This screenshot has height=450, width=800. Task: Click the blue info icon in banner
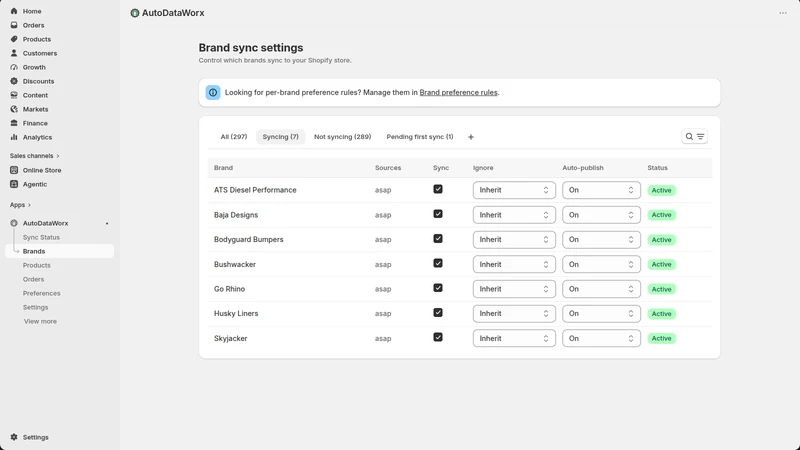click(x=213, y=92)
